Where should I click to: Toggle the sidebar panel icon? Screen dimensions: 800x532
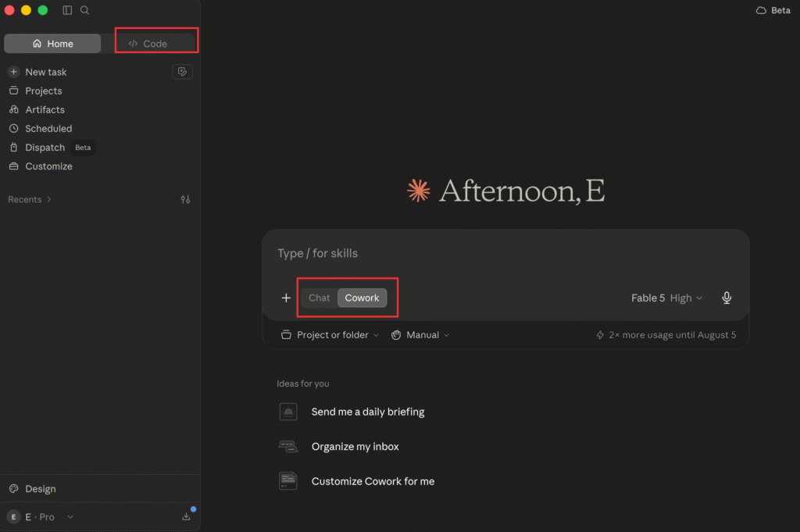pyautogui.click(x=67, y=10)
